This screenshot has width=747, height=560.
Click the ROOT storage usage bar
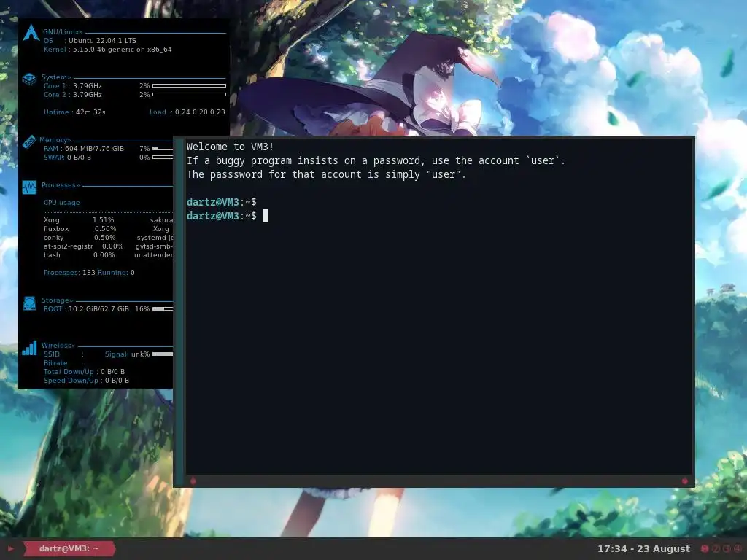(163, 309)
